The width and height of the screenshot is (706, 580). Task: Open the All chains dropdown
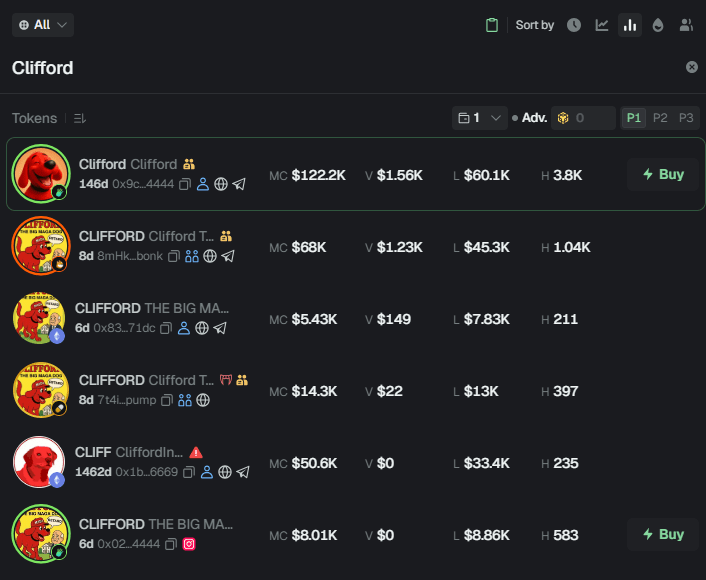43,25
